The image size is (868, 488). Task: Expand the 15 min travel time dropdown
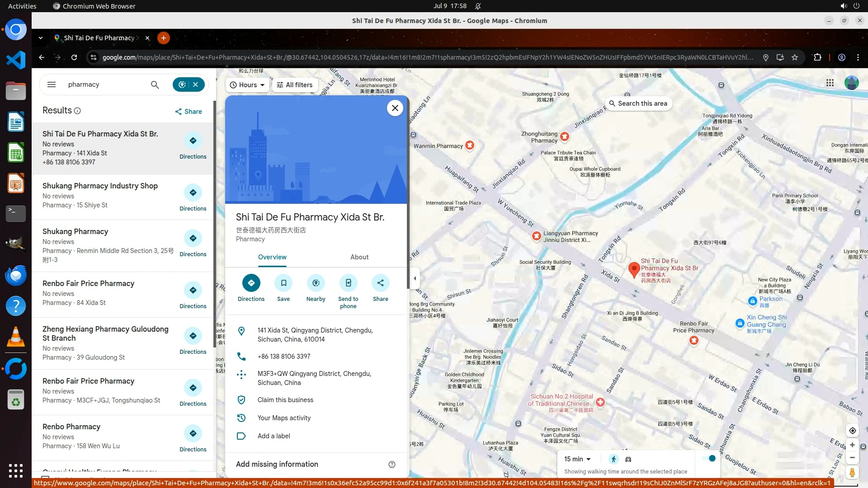click(577, 459)
